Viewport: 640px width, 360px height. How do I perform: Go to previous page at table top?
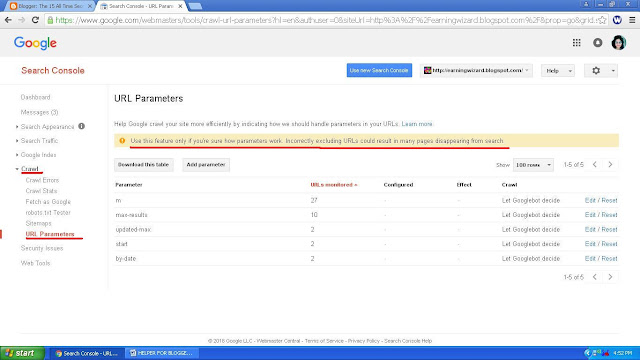[595, 164]
